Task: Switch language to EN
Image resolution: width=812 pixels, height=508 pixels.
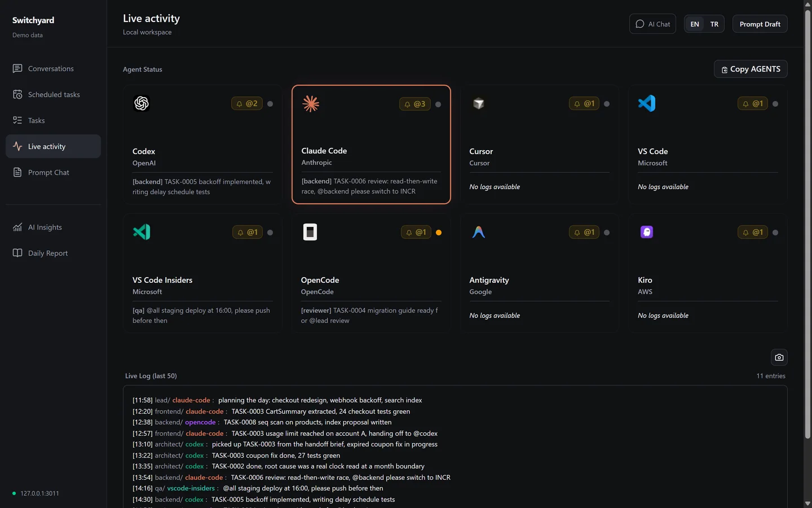Action: tap(695, 24)
